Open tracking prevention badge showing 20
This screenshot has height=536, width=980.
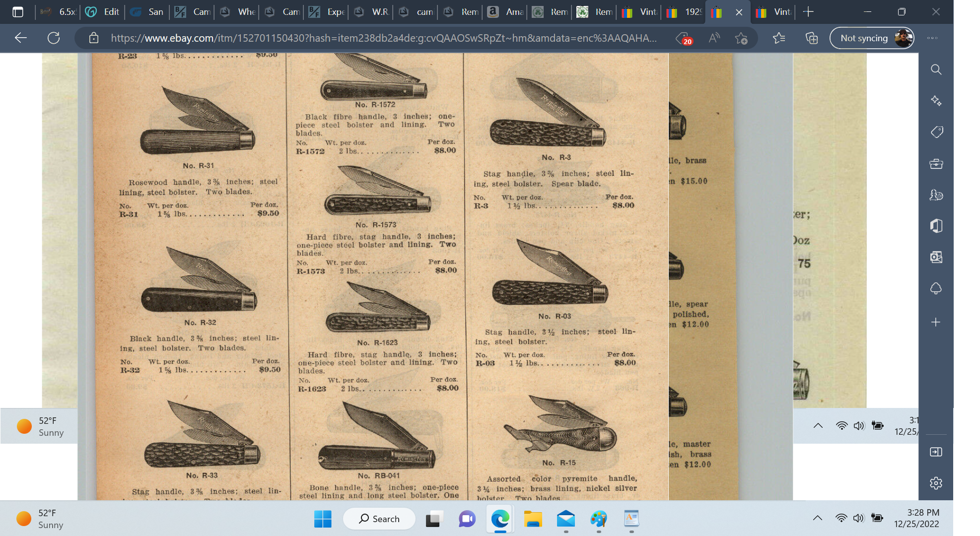(x=684, y=38)
